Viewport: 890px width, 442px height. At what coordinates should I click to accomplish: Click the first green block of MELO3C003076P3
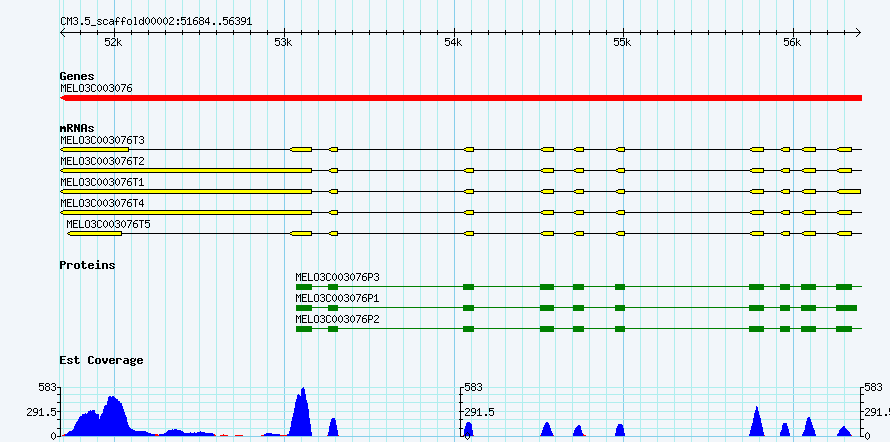pyautogui.click(x=304, y=287)
